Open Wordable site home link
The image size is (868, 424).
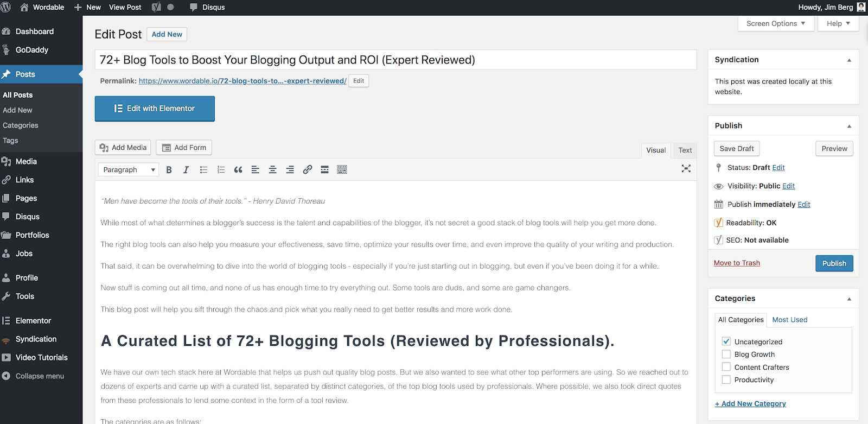coord(42,7)
